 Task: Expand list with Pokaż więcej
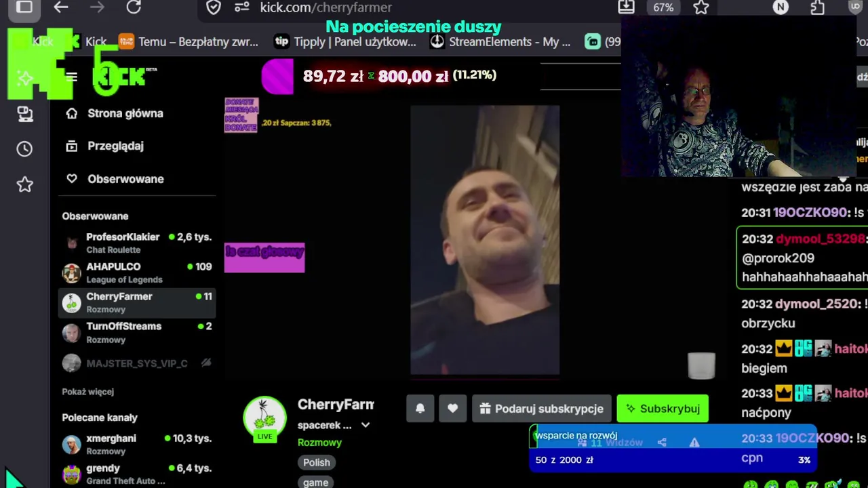coord(88,392)
